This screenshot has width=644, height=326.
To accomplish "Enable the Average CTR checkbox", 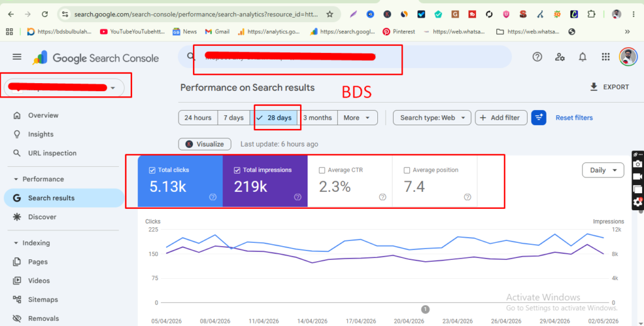I will 322,170.
